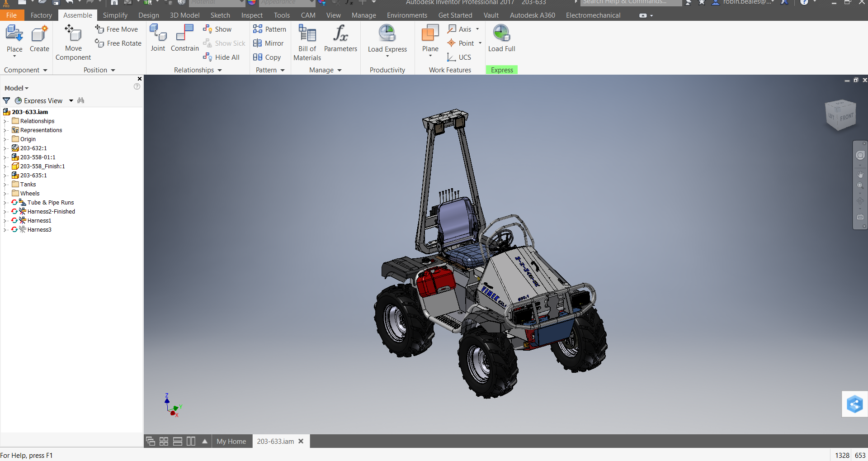868x461 pixels.
Task: Click the find binoculars icon in browser
Action: point(81,100)
